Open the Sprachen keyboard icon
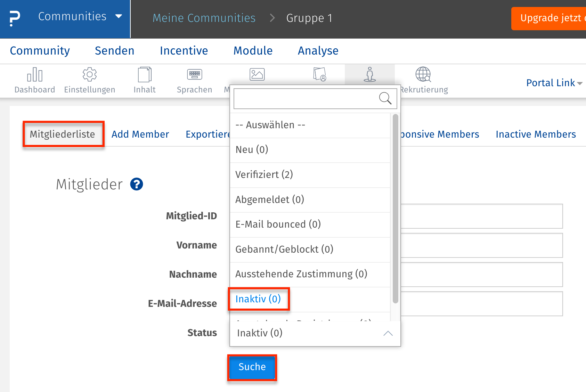Screen dimensions: 586x392 pyautogui.click(x=195, y=75)
